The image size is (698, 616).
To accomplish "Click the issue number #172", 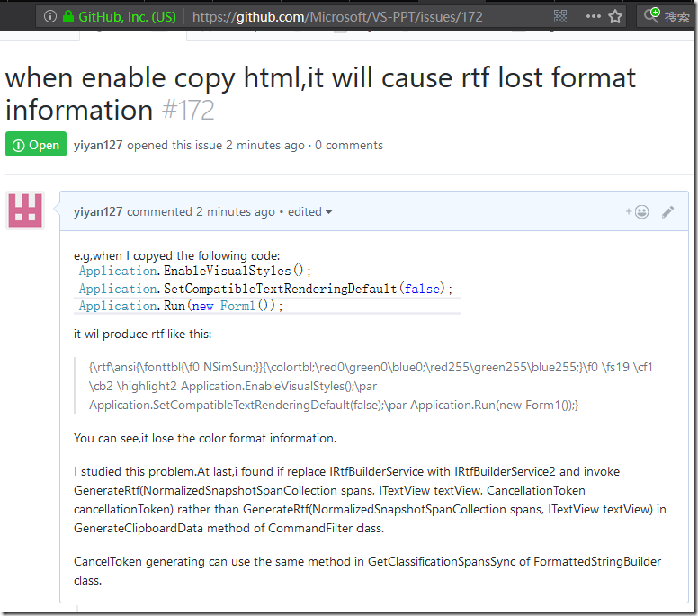I will (x=188, y=110).
